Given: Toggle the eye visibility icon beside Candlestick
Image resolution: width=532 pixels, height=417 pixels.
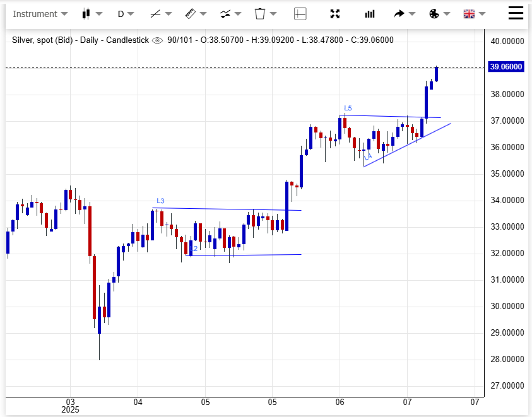Looking at the screenshot, I should pyautogui.click(x=158, y=40).
